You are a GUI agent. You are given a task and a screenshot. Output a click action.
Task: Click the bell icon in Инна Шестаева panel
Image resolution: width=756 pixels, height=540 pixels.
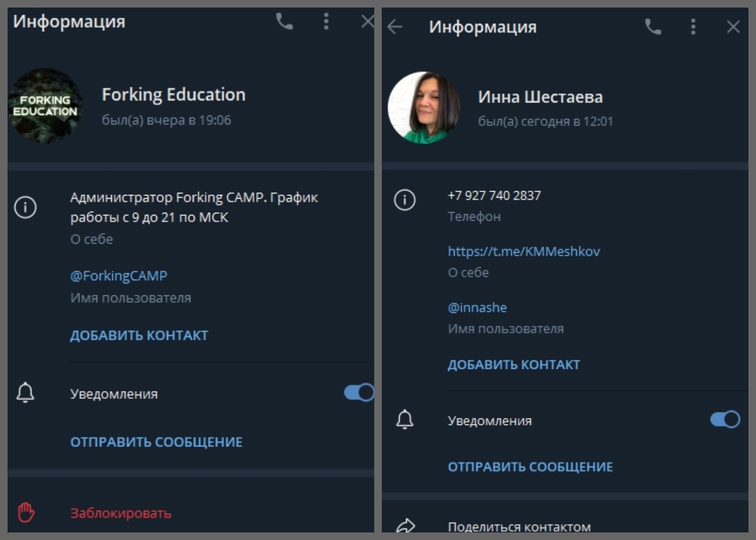coord(404,420)
